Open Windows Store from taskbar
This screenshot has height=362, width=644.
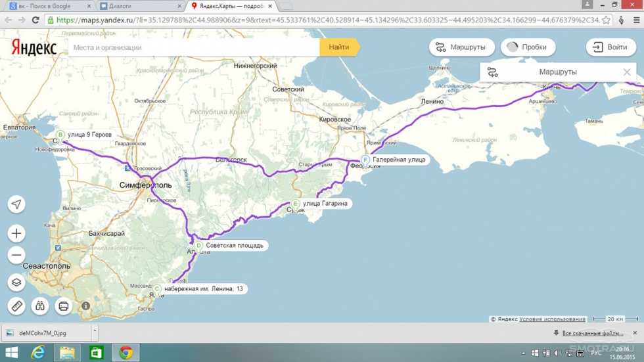(96, 353)
